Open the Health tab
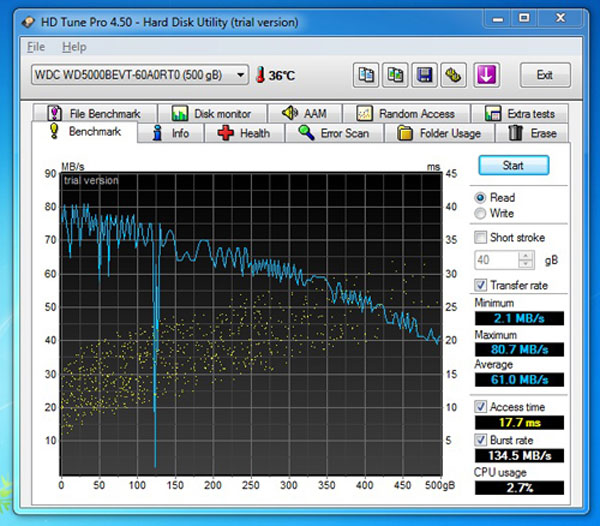Screen dimensions: 600x526 pos(243,133)
